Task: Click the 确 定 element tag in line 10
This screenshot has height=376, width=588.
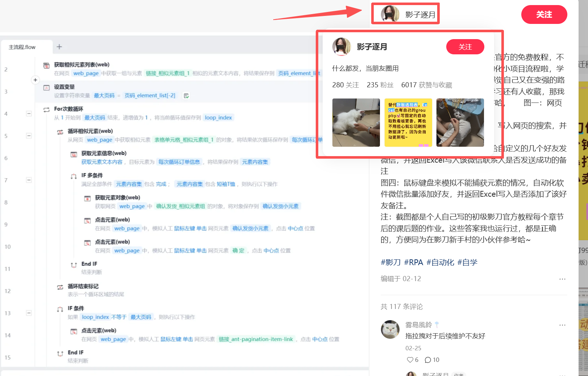Action: [x=239, y=250]
